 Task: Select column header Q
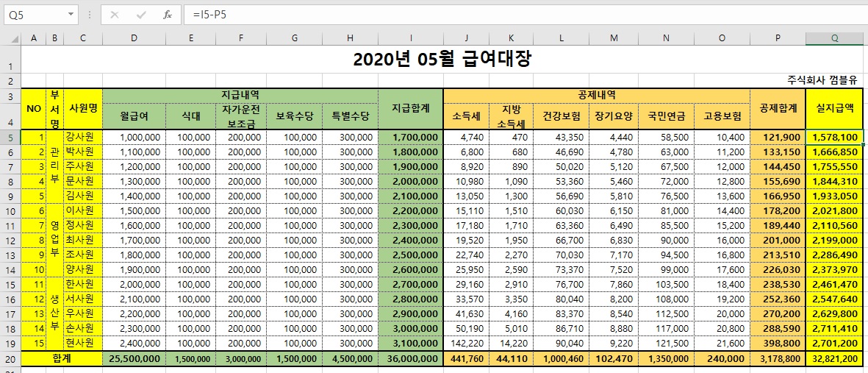point(834,38)
